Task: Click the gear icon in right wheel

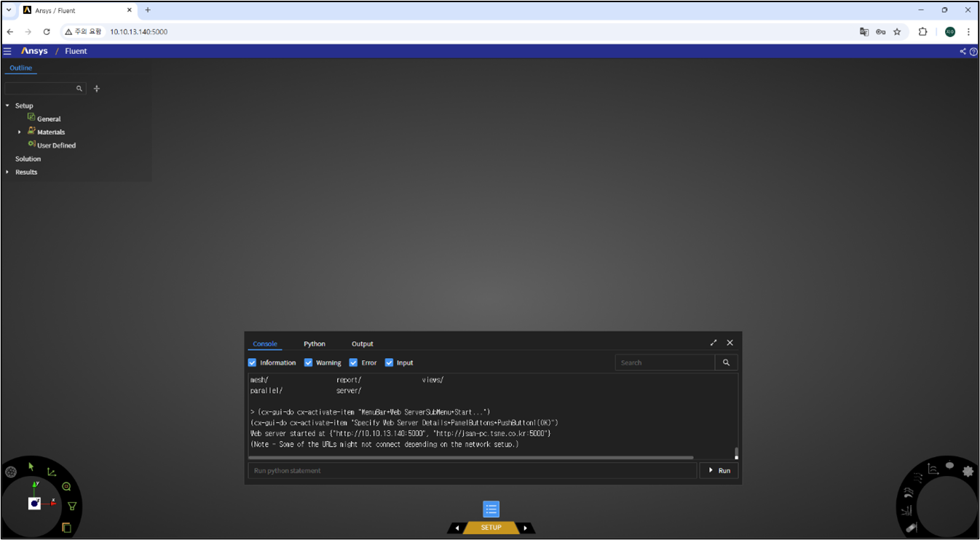Action: (x=968, y=472)
